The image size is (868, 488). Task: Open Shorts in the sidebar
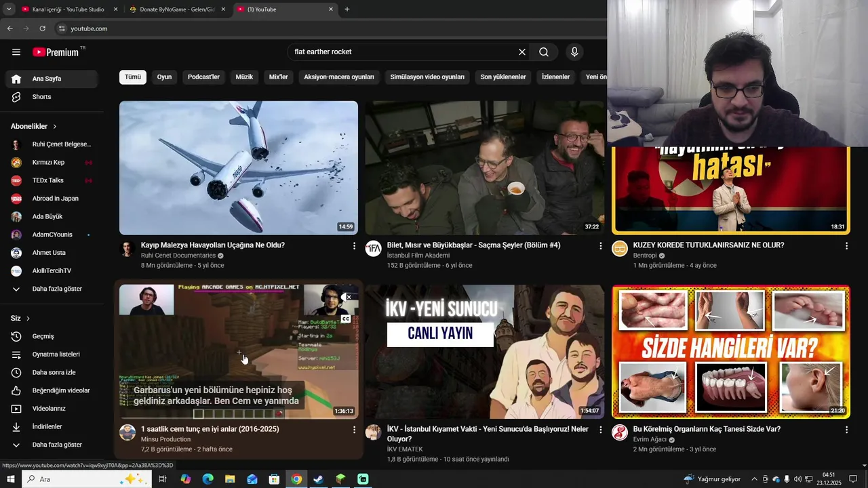tap(52, 97)
